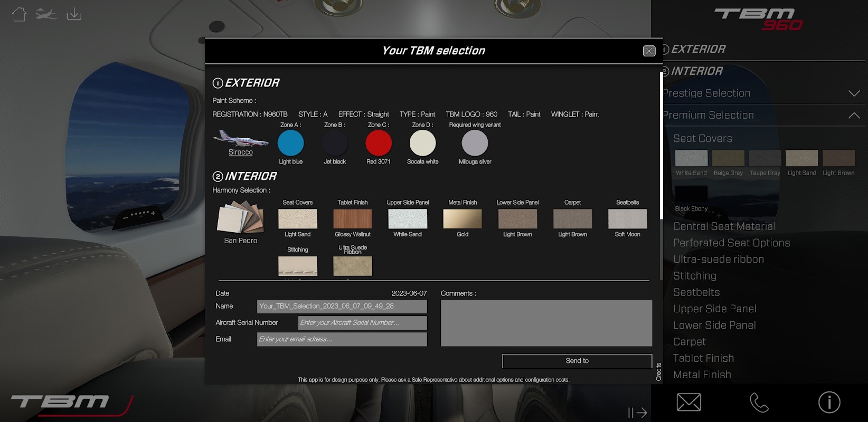Click the TBM 960 logo

[x=758, y=19]
